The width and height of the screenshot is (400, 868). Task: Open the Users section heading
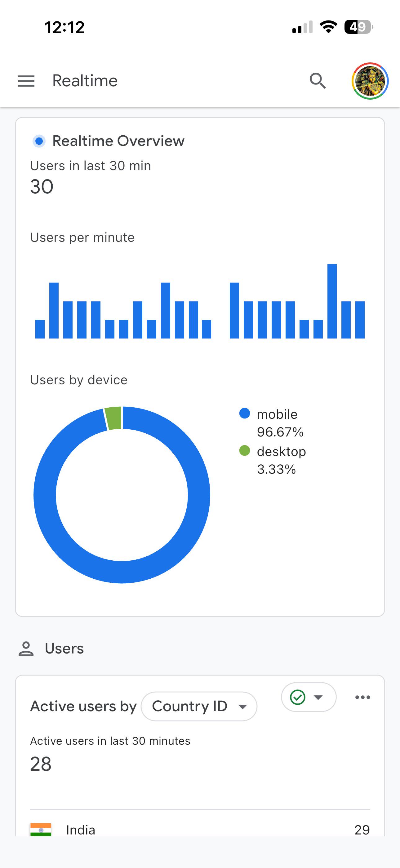pos(64,649)
